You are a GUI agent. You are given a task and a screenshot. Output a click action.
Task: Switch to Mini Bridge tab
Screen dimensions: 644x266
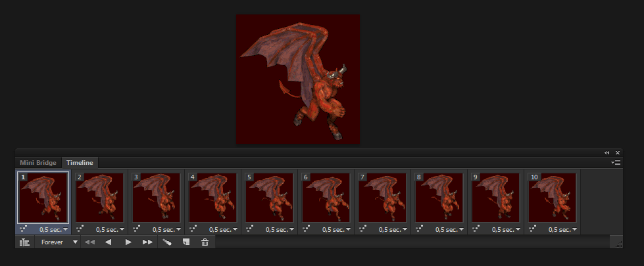click(x=38, y=163)
